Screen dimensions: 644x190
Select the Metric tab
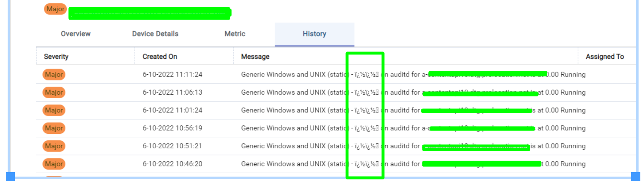click(235, 34)
